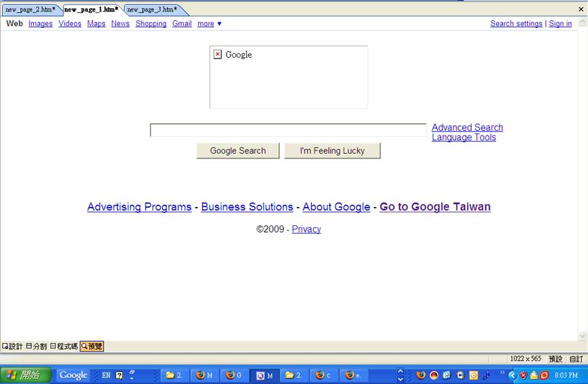Image resolution: width=588 pixels, height=384 pixels.
Task: Click the taskbar row scroll up arrow
Action: point(400,371)
